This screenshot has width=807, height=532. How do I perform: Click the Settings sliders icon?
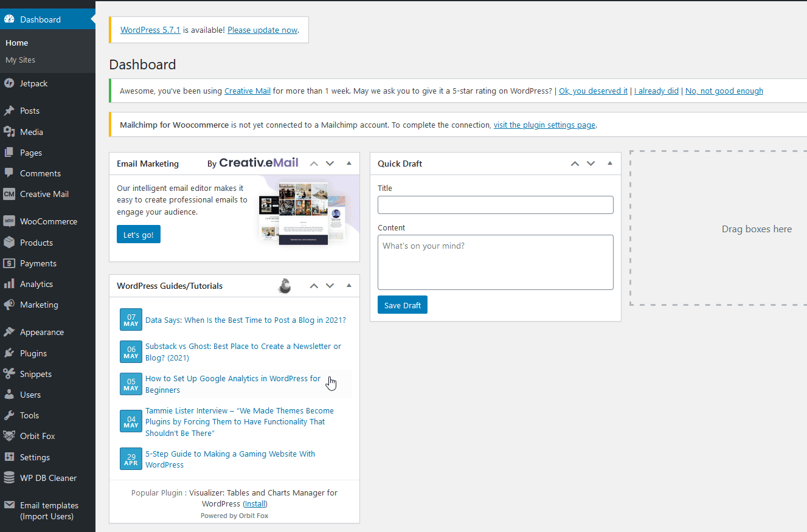tap(9, 457)
